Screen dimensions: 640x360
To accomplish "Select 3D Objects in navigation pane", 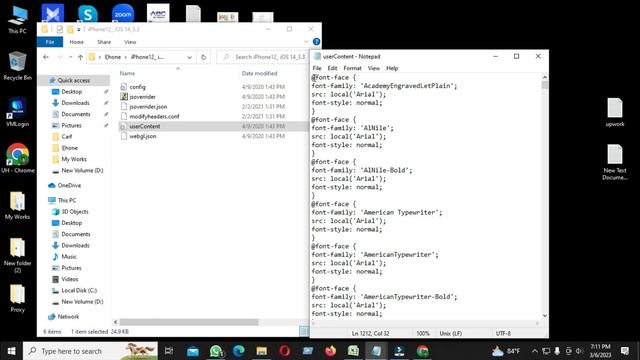I will [x=75, y=211].
